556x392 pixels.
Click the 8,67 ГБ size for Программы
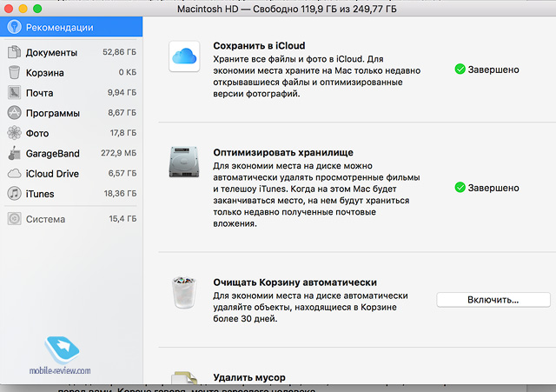point(122,113)
